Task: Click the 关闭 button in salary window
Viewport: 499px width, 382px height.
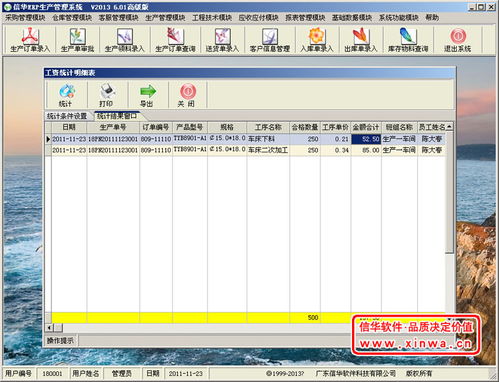Action: [x=188, y=95]
